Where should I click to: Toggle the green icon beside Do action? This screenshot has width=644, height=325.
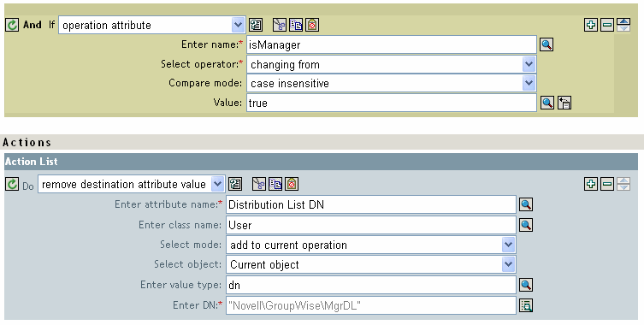pos(12,184)
